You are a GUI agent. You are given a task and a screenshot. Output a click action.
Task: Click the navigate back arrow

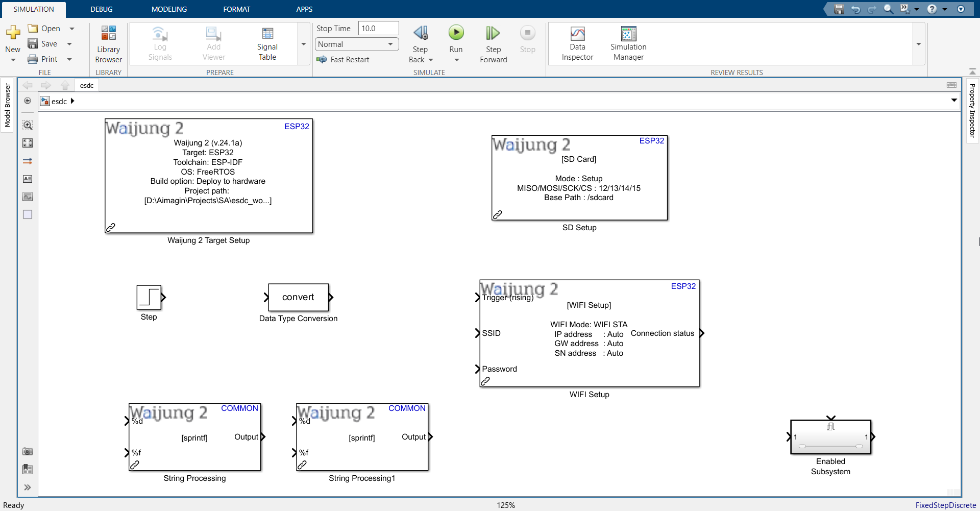(28, 85)
